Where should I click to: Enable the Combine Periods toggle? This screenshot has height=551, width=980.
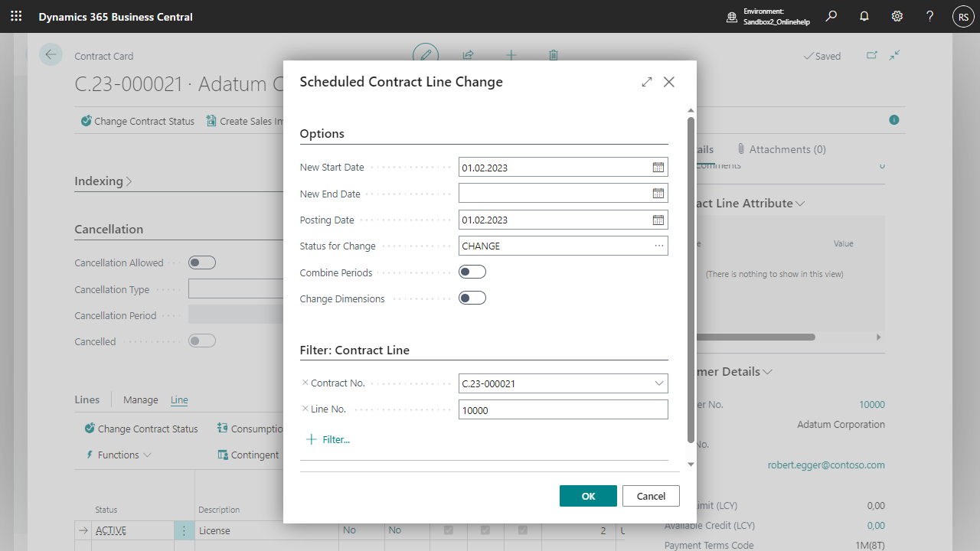point(472,272)
